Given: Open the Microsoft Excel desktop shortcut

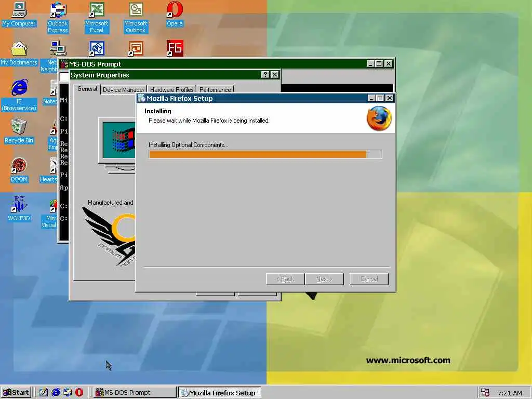Looking at the screenshot, I should pos(97,17).
